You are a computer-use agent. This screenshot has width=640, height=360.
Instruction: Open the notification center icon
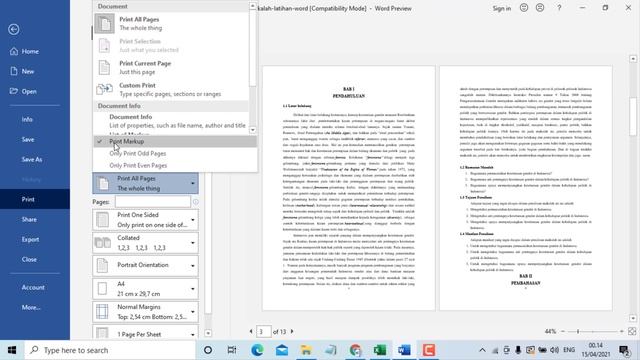[624, 350]
